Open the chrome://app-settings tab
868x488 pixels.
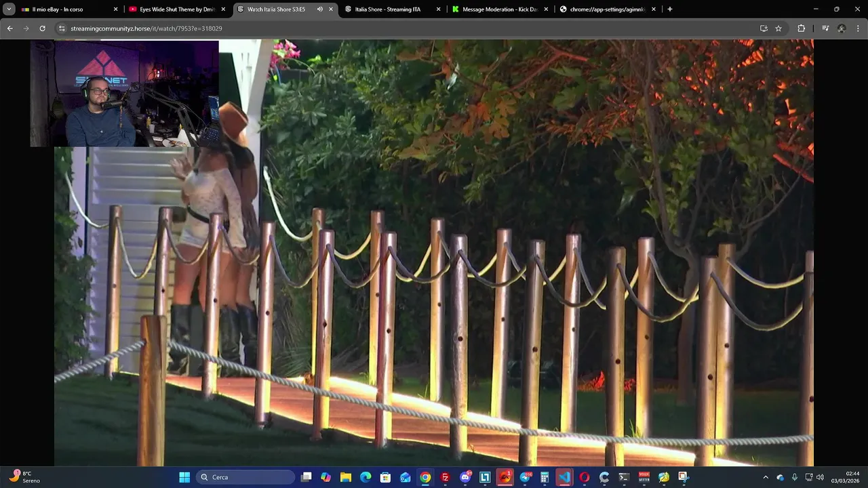[x=608, y=9]
